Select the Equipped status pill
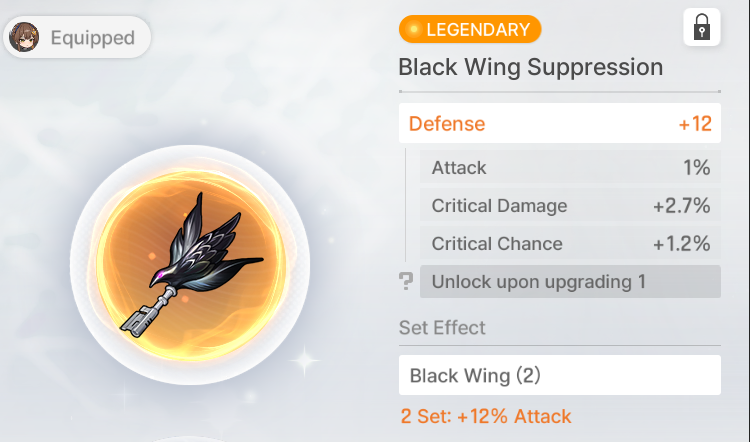Viewport: 750px width, 442px height. 77,37
